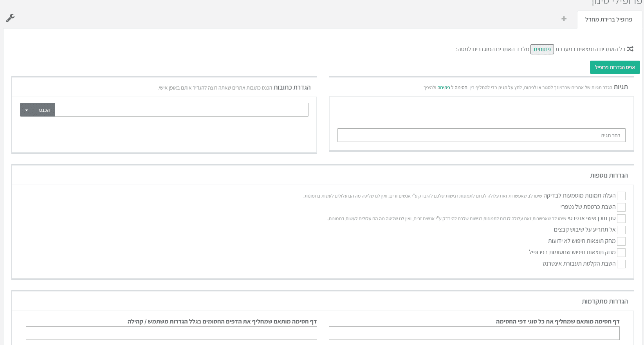Enable העלה תמונות מוטמעות לבדיקה checkbox
This screenshot has width=644, height=345.
coord(621,196)
